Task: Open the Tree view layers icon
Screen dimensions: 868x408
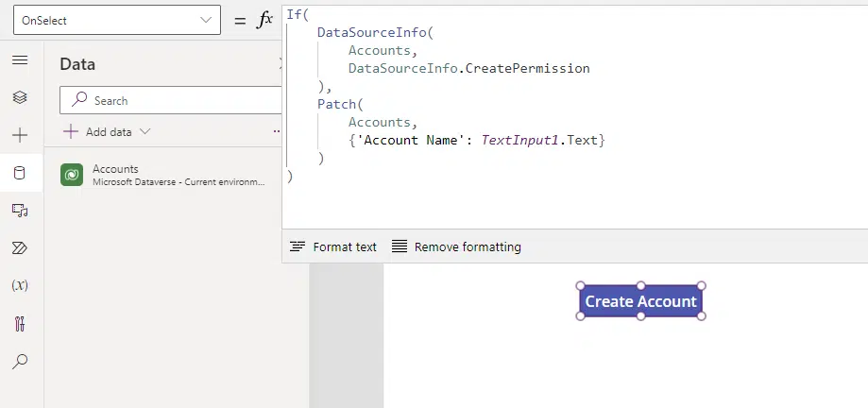Action: coord(20,97)
